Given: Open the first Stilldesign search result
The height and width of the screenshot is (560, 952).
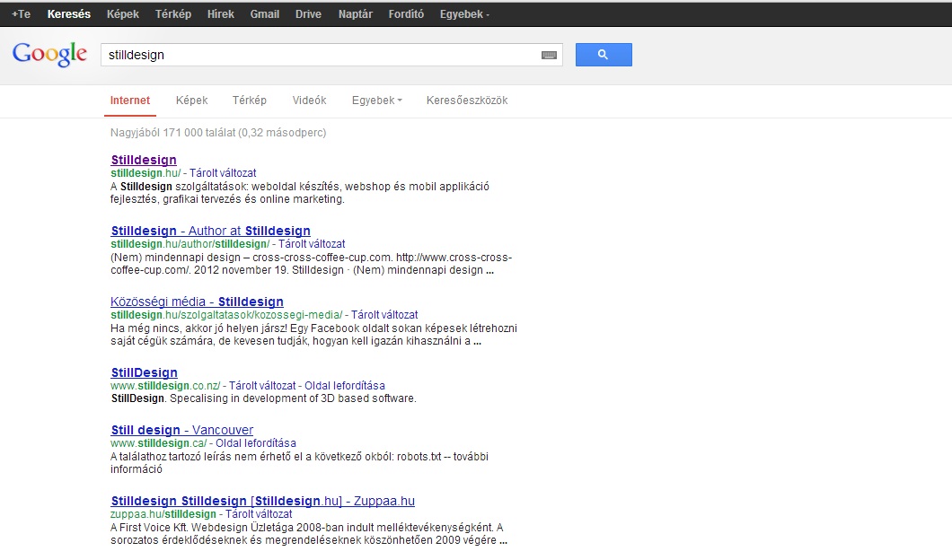Looking at the screenshot, I should pyautogui.click(x=144, y=160).
